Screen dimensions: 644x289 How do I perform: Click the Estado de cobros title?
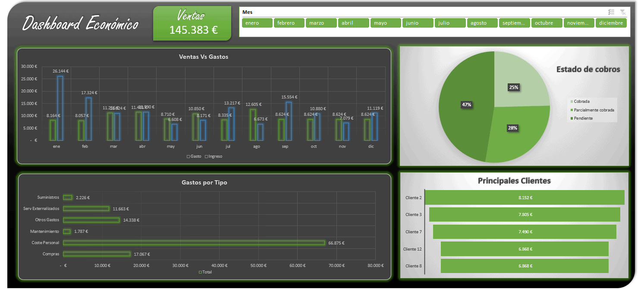588,69
